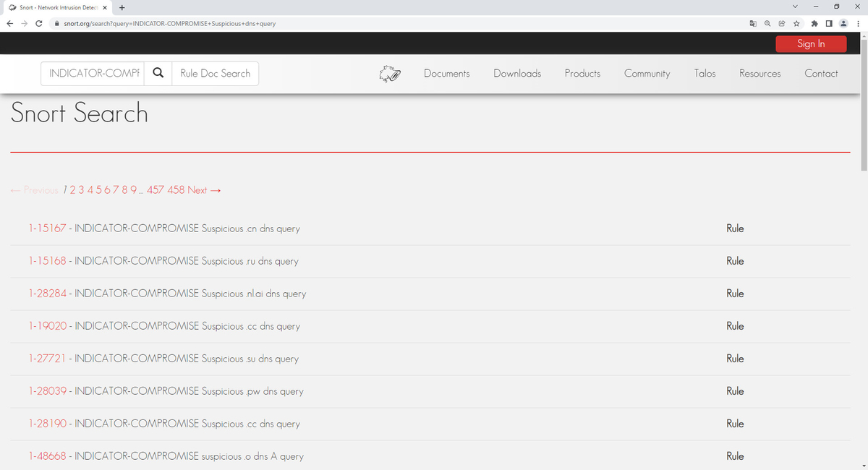Image resolution: width=868 pixels, height=470 pixels.
Task: Go to results page 3
Action: point(81,190)
